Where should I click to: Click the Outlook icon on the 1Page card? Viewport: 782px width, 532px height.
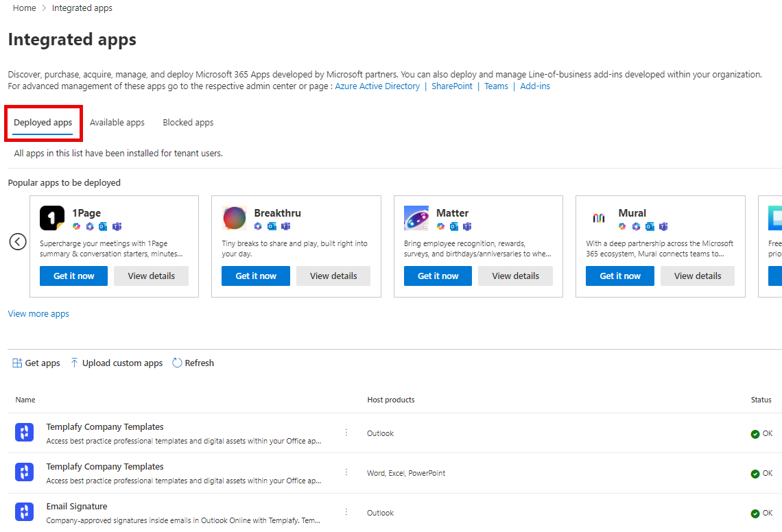(103, 227)
